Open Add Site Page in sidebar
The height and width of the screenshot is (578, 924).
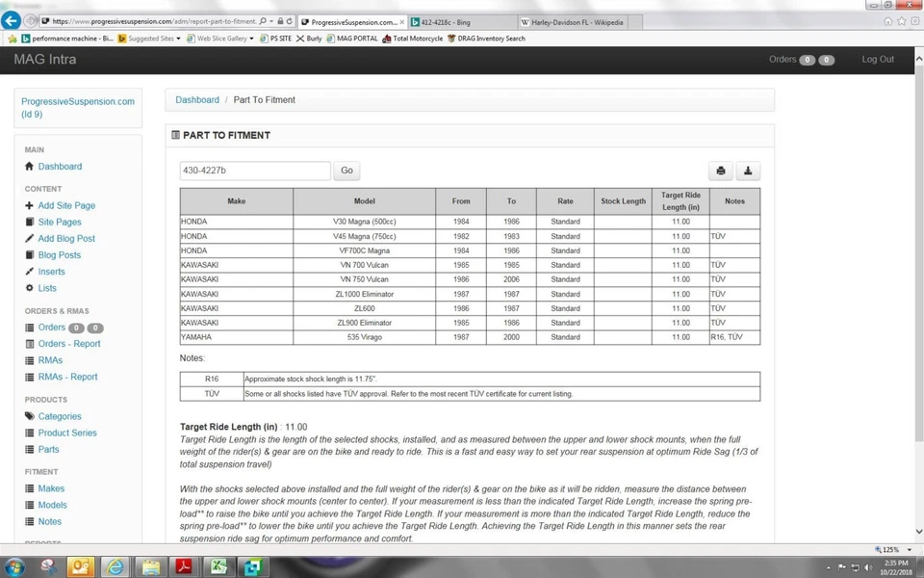[66, 205]
